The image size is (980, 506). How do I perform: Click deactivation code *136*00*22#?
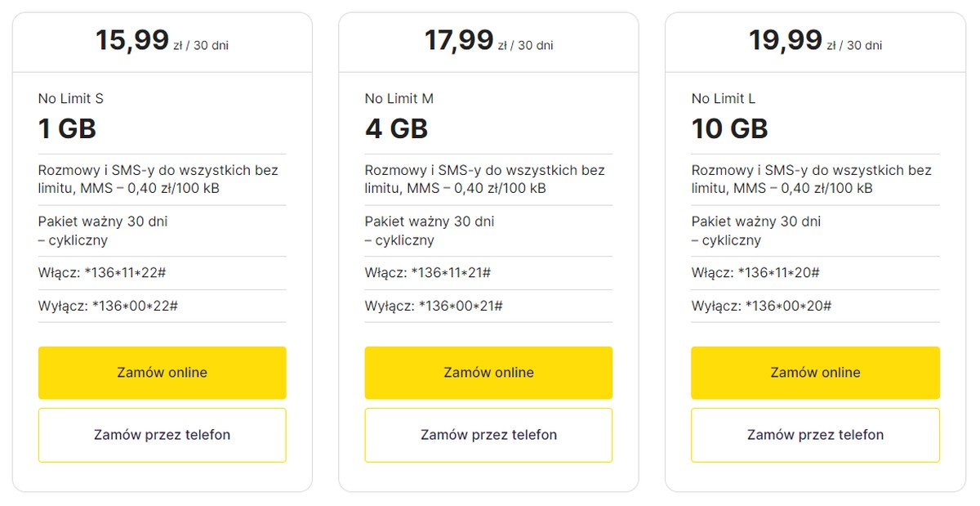click(x=135, y=306)
